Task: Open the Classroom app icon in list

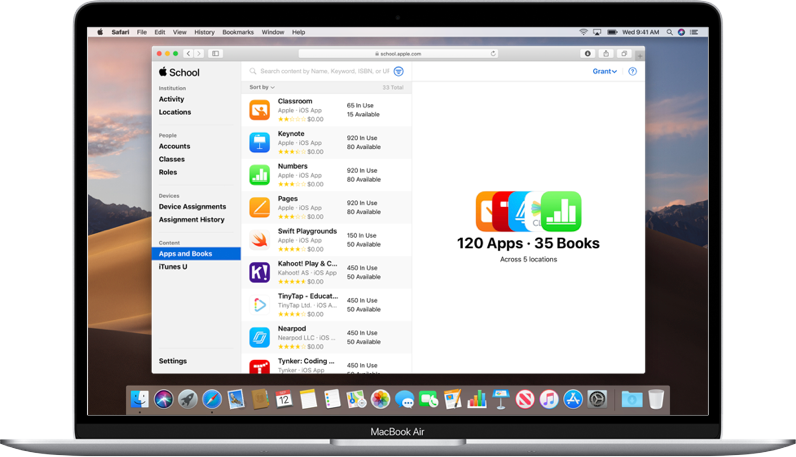Action: click(x=259, y=110)
